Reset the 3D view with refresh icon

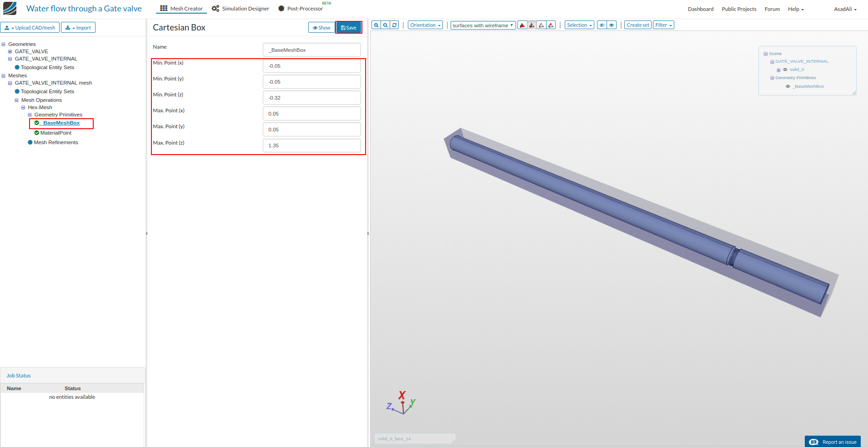click(x=394, y=25)
